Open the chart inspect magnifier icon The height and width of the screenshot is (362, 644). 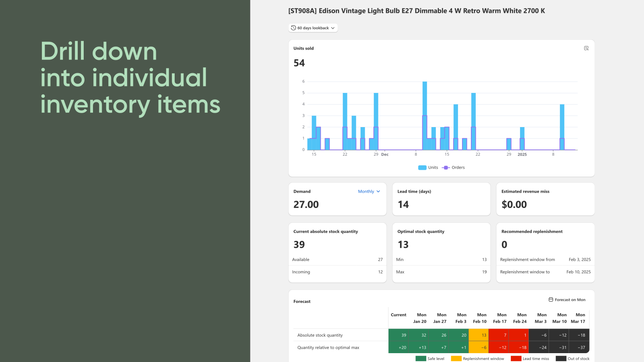(586, 48)
